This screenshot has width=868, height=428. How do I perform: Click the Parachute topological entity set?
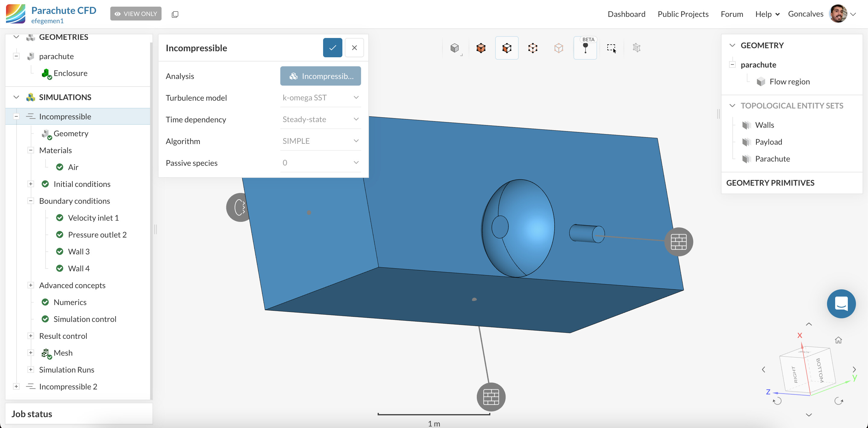[x=772, y=159]
